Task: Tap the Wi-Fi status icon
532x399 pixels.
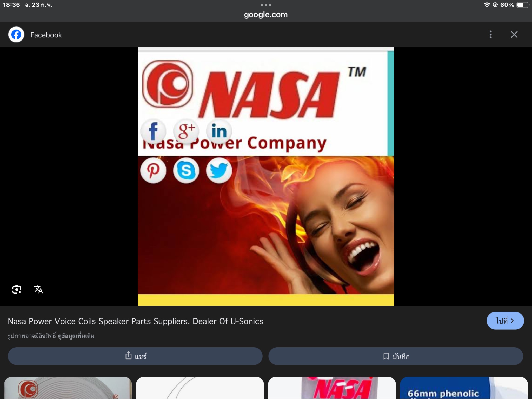Action: coord(486,5)
